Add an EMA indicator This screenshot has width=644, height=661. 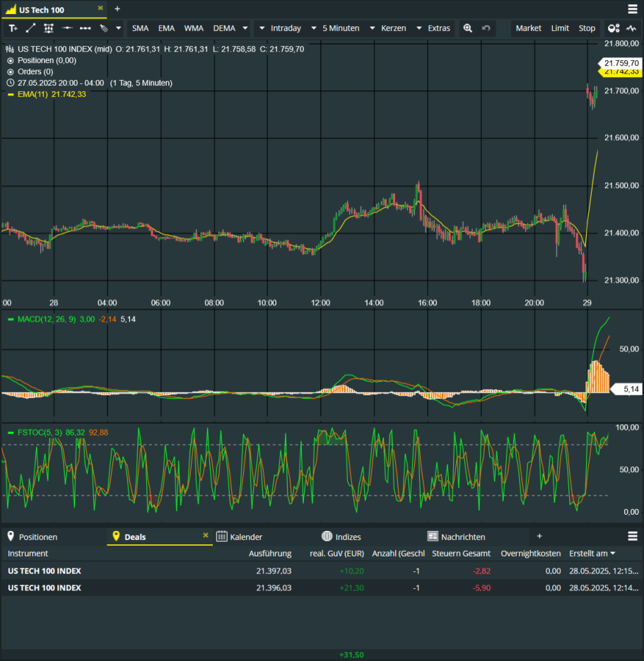(167, 28)
